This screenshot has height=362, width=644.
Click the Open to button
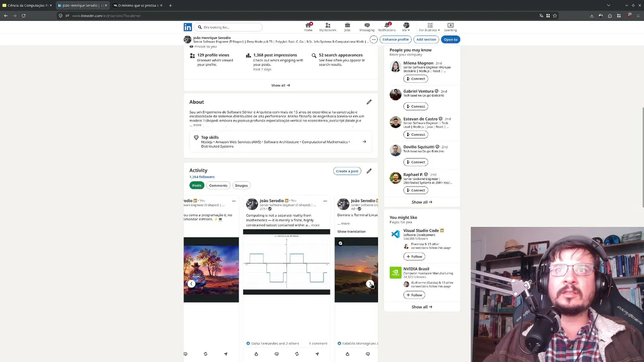pyautogui.click(x=450, y=39)
